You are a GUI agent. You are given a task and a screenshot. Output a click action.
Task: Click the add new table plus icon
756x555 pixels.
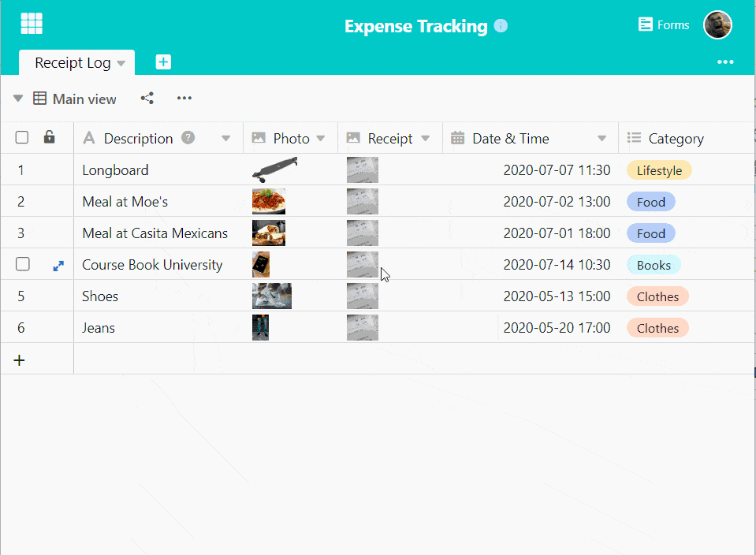[x=163, y=62]
